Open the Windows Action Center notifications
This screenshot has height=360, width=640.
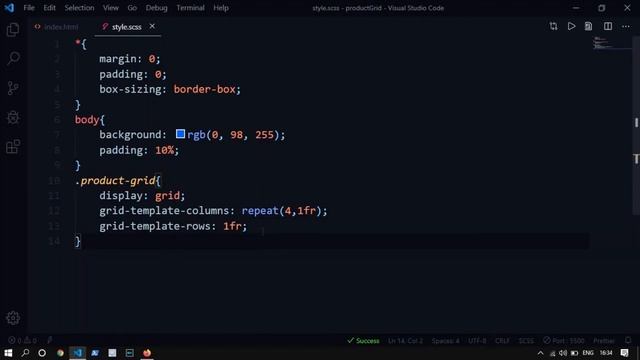click(x=624, y=353)
